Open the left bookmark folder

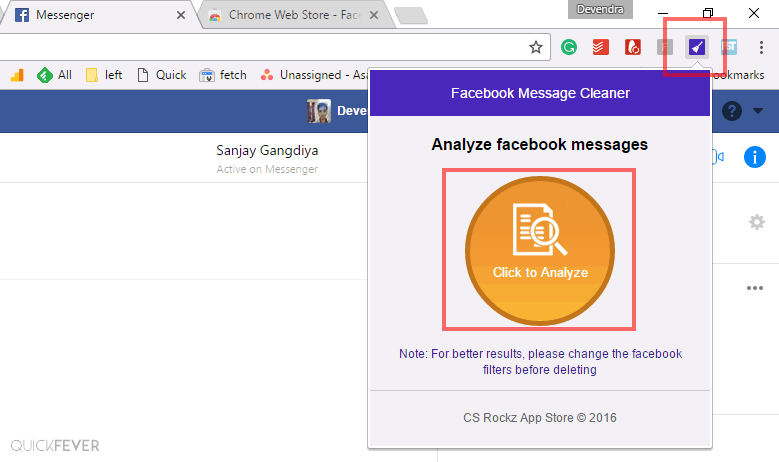pos(104,75)
